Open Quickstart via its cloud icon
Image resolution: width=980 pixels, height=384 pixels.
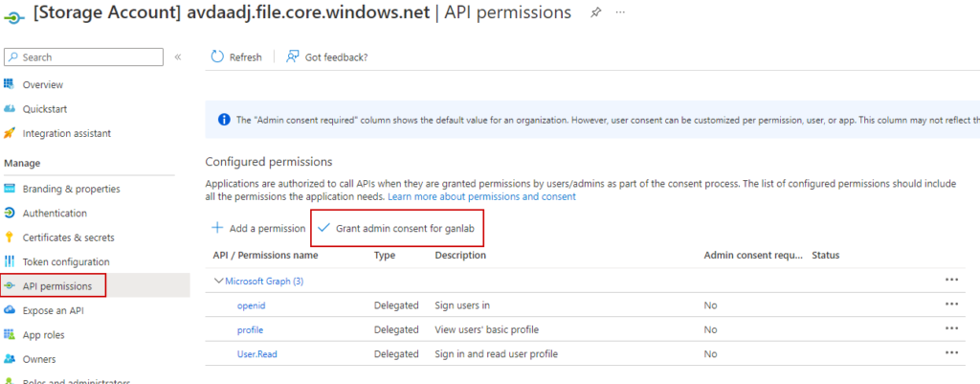[x=10, y=109]
